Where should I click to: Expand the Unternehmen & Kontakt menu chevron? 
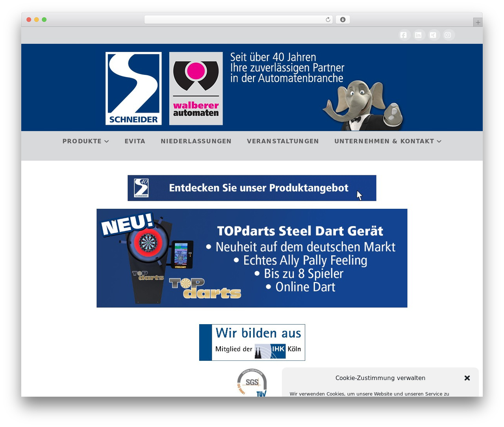click(x=439, y=141)
